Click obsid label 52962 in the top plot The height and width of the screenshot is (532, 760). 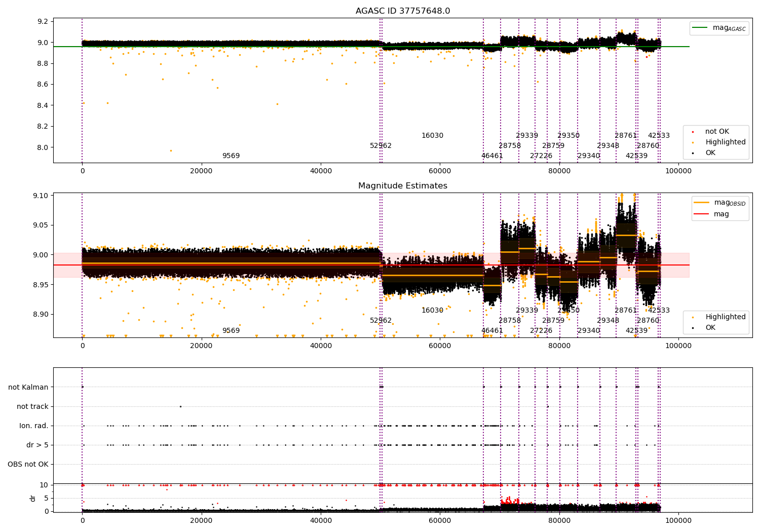(x=381, y=146)
